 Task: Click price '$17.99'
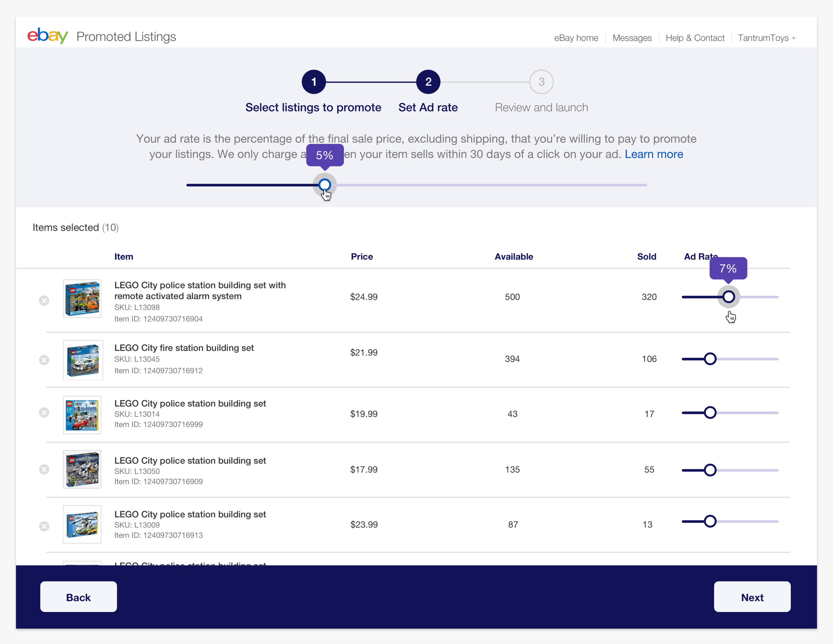point(364,470)
